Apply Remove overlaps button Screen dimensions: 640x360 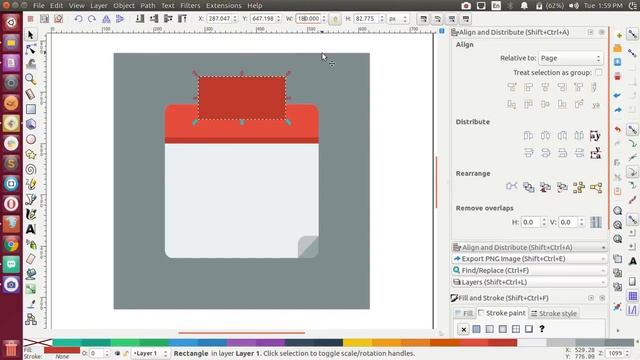pos(596,222)
